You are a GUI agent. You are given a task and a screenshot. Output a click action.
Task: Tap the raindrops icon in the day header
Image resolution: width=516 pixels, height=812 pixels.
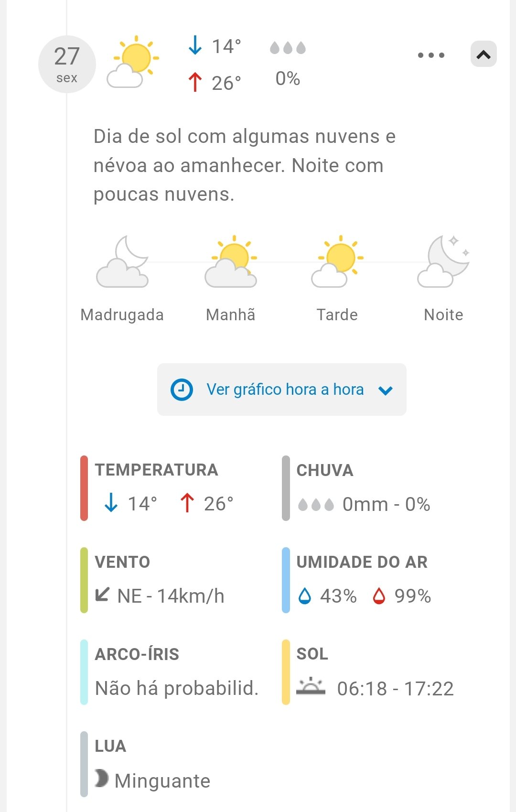point(288,48)
